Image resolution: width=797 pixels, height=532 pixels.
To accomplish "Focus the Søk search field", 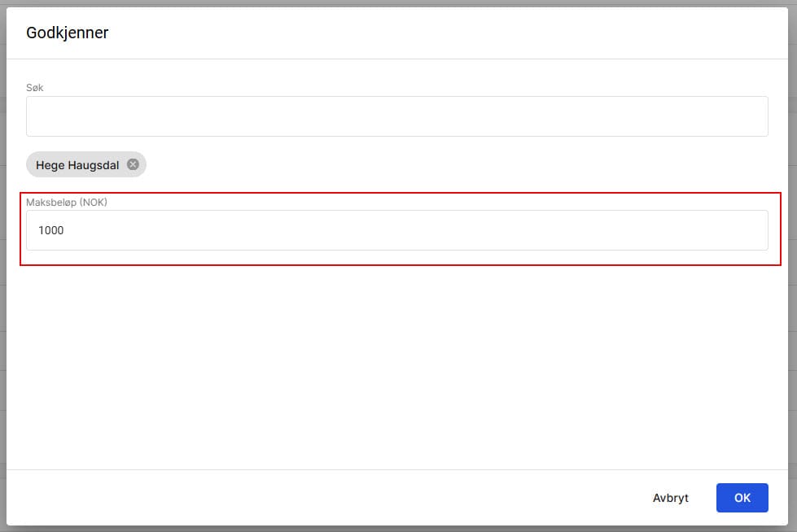I will pyautogui.click(x=396, y=116).
